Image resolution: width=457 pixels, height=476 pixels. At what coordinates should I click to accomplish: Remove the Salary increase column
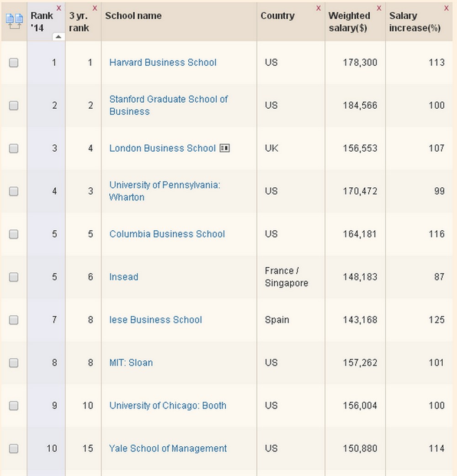pos(446,8)
